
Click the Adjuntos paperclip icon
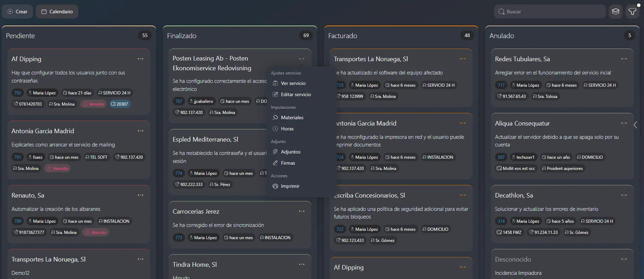coord(276,152)
